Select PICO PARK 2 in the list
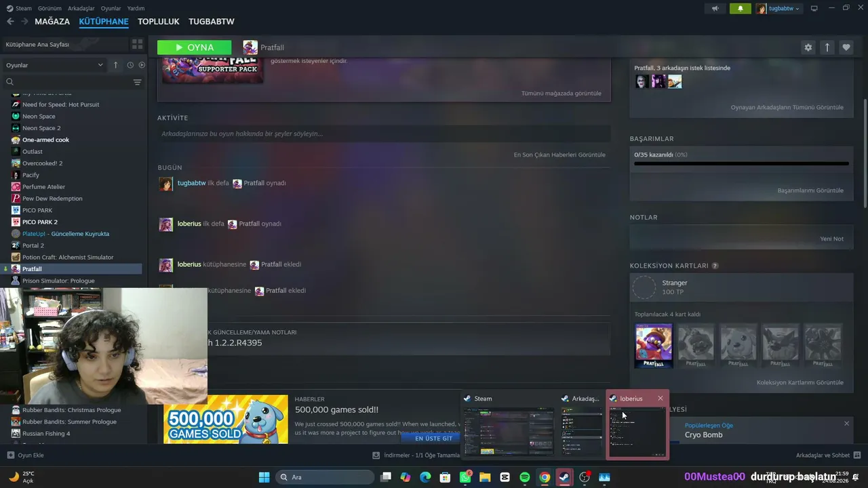The width and height of the screenshot is (868, 488). (39, 222)
